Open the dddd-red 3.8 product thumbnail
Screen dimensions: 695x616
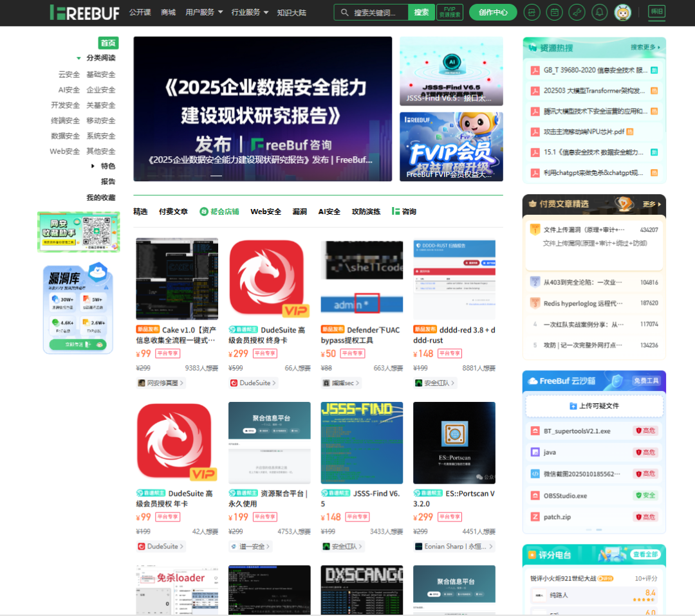tap(454, 278)
